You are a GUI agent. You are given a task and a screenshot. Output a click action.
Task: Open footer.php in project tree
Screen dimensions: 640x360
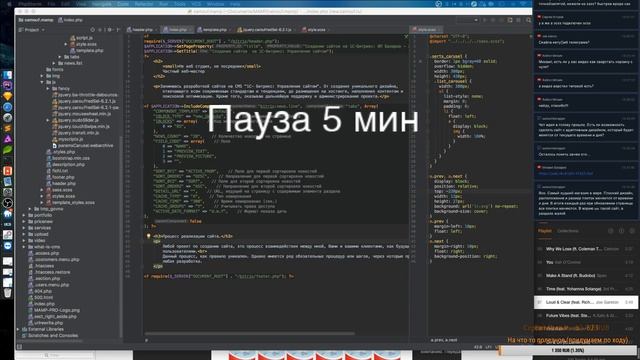pos(63,177)
